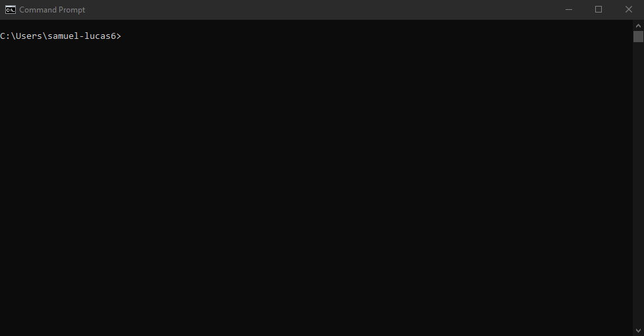Click the empty black terminal area

click(x=316, y=184)
